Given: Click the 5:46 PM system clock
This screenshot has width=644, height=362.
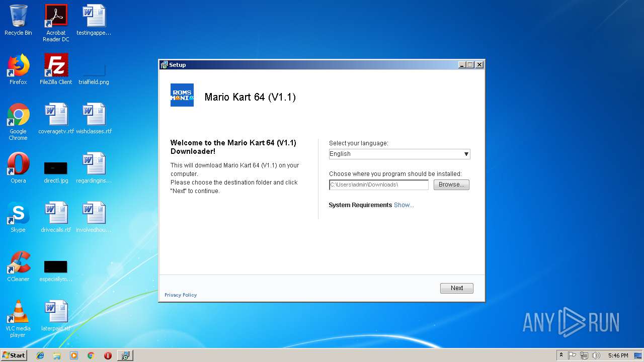Looking at the screenshot, I should pyautogui.click(x=618, y=355).
